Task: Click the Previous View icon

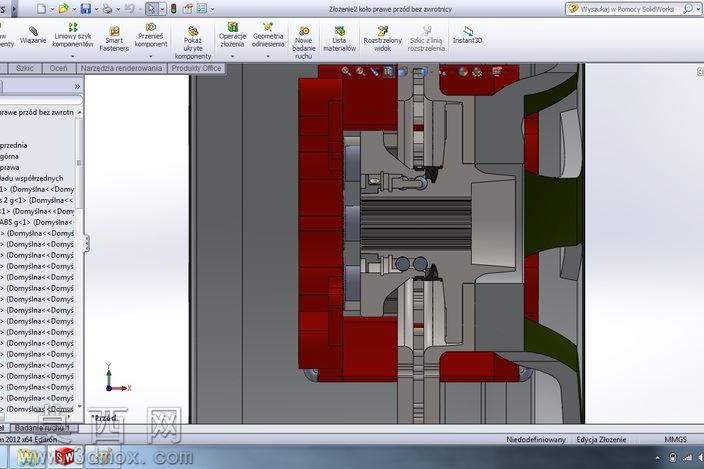Action: point(374,71)
